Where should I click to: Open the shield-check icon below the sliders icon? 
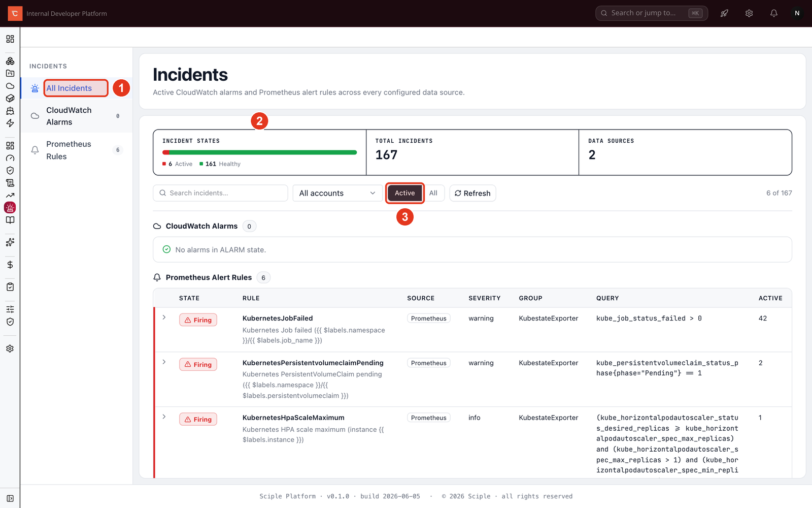click(x=10, y=322)
